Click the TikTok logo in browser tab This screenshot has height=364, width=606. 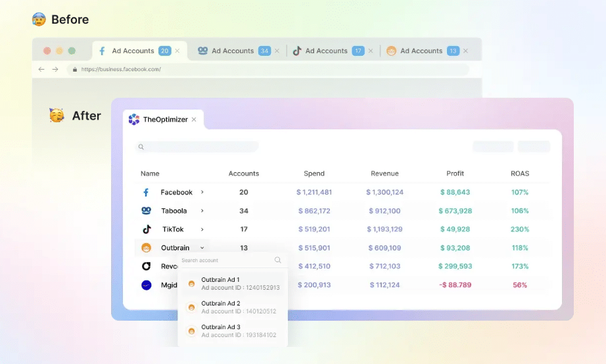(x=297, y=51)
